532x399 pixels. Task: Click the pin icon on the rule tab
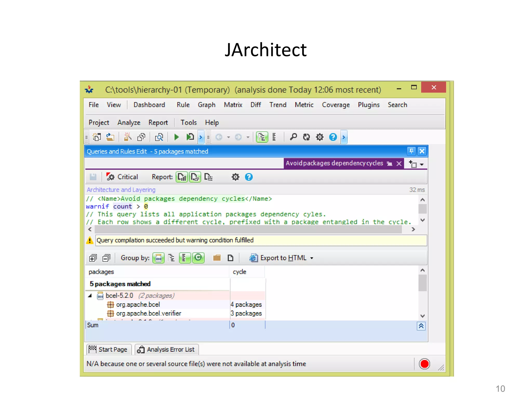pos(389,163)
